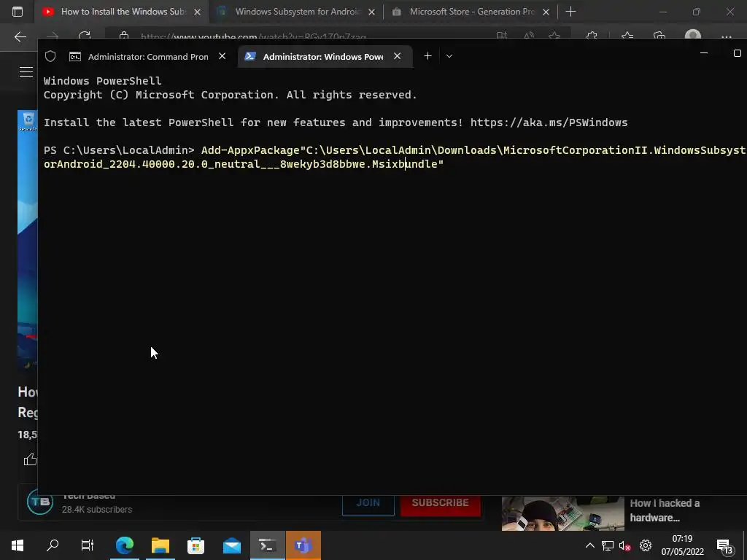Screen dimensions: 747x560
Task: Go back in Edge browser
Action: pyautogui.click(x=20, y=36)
